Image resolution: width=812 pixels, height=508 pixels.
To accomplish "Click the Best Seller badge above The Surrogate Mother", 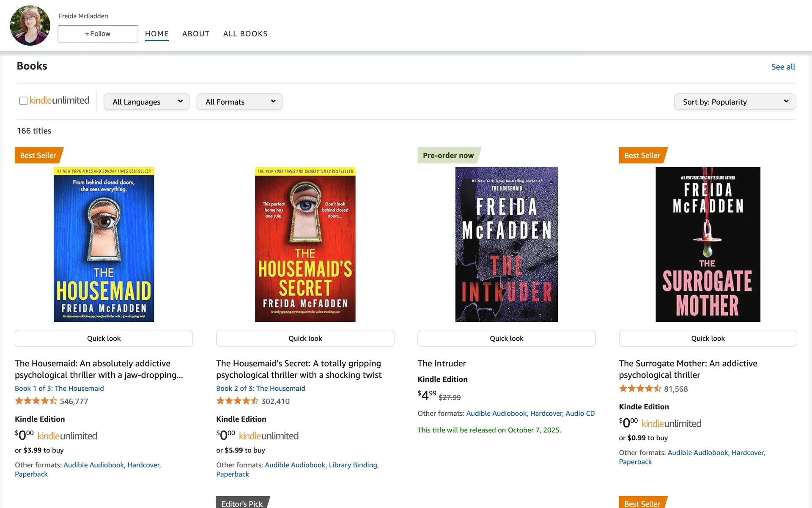I will tap(642, 155).
